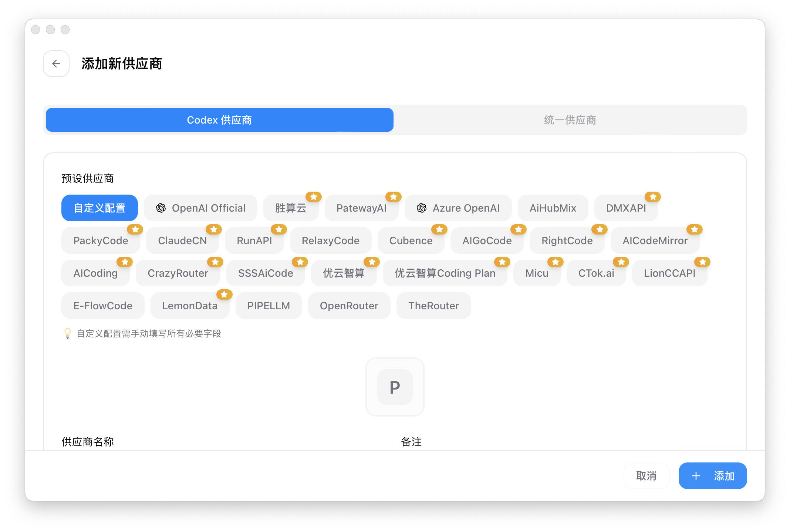Select 胜算云 preset provider

(x=291, y=208)
